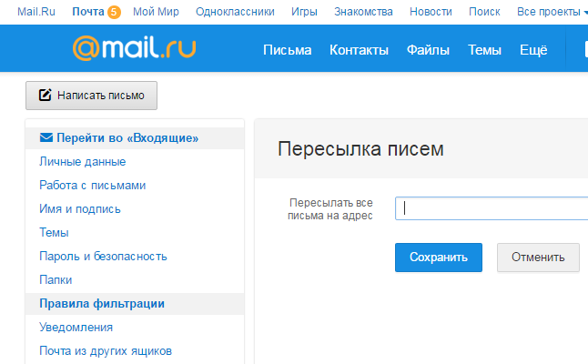Open Одноклассники link
The width and height of the screenshot is (588, 364).
click(235, 12)
